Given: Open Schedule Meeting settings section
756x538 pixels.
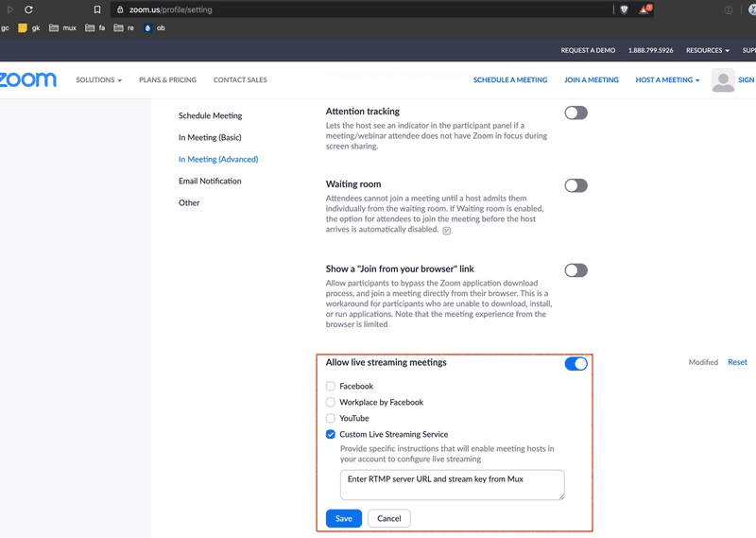Looking at the screenshot, I should [x=210, y=115].
